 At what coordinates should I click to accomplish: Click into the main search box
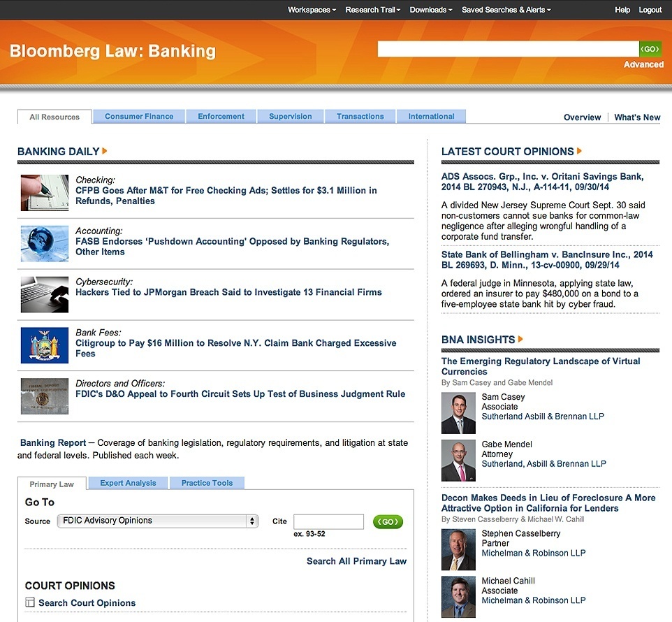point(508,49)
